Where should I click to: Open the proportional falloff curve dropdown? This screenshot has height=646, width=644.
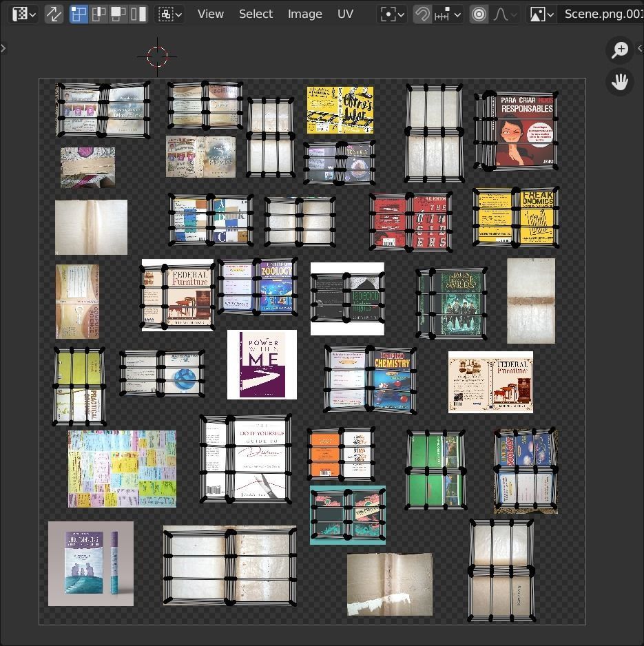(x=504, y=15)
